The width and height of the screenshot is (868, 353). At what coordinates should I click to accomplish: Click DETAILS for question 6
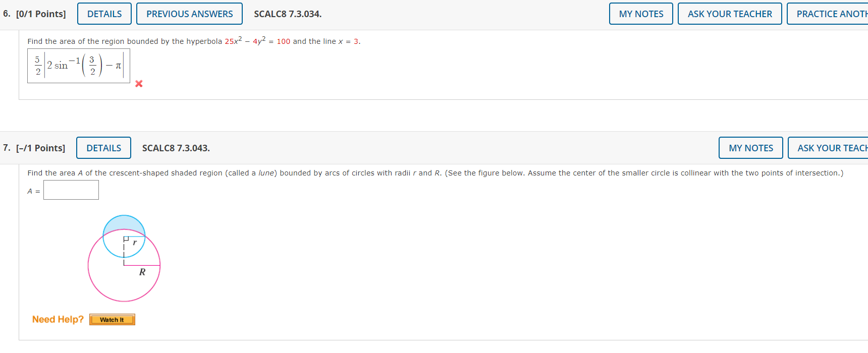pyautogui.click(x=104, y=14)
